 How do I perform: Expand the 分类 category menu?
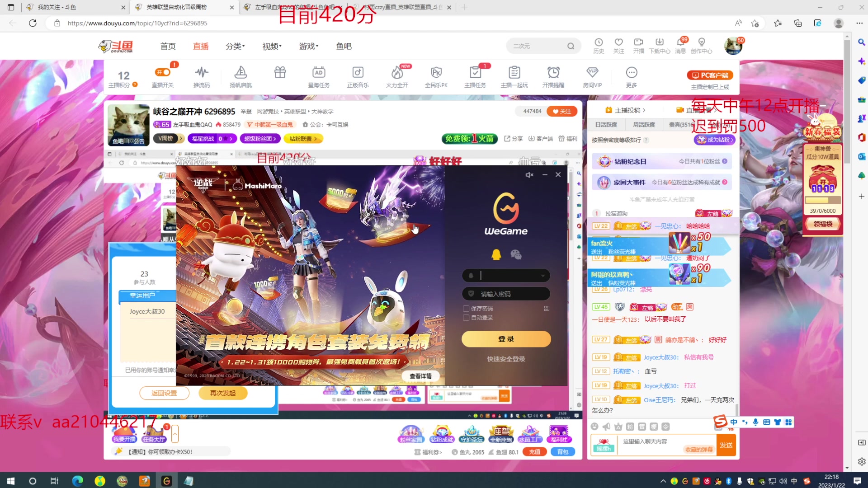235,46
